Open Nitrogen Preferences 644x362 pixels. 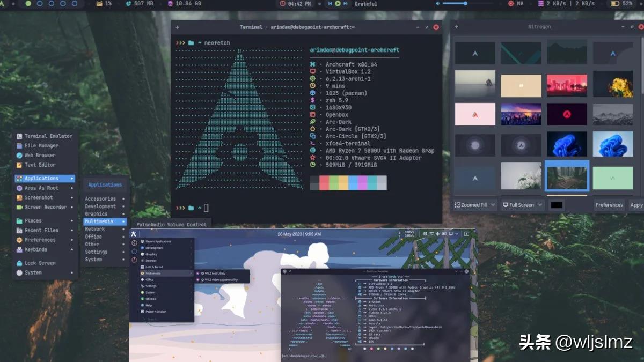pyautogui.click(x=609, y=204)
